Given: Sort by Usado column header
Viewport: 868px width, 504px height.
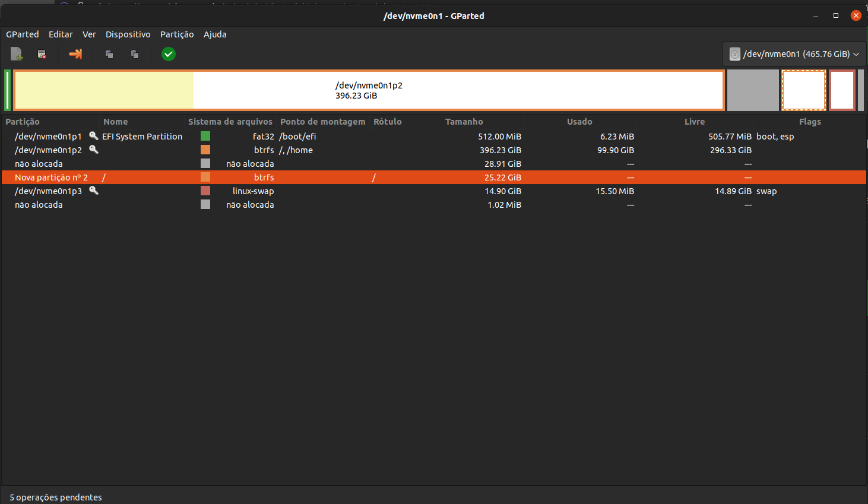Looking at the screenshot, I should click(x=579, y=122).
